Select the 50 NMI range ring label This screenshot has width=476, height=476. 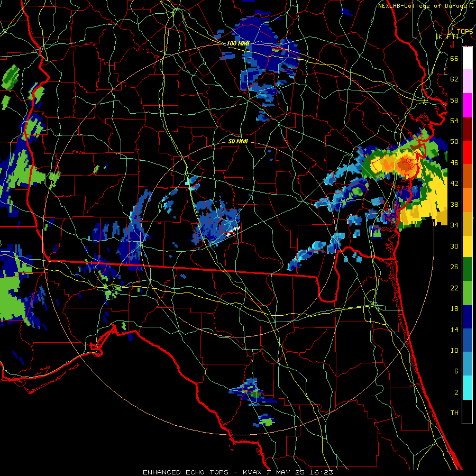tap(238, 141)
